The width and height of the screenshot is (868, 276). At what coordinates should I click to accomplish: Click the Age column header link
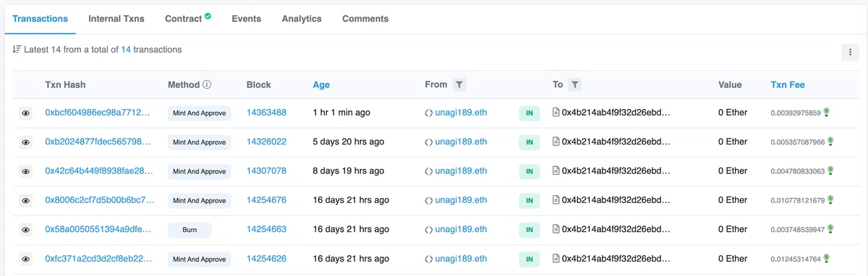coord(321,85)
